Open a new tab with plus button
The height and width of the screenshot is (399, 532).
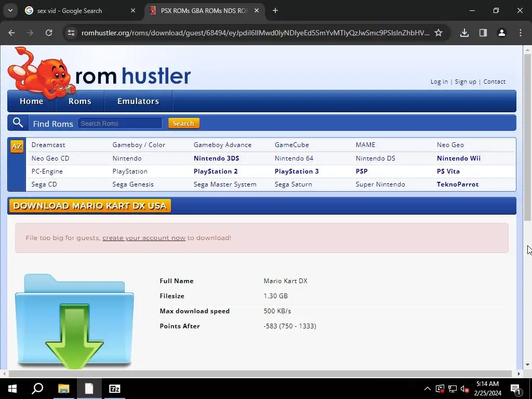click(x=275, y=10)
